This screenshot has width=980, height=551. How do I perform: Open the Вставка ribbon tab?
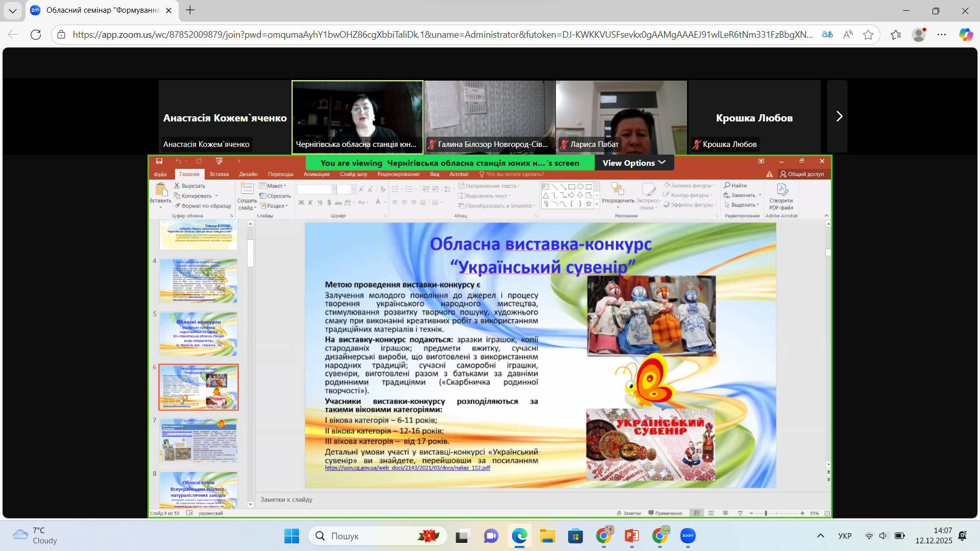click(219, 174)
